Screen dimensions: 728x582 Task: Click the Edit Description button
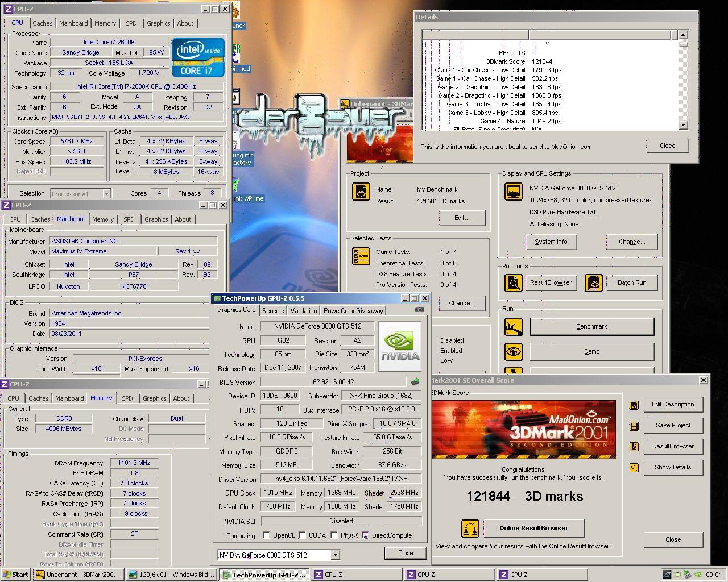(x=673, y=404)
